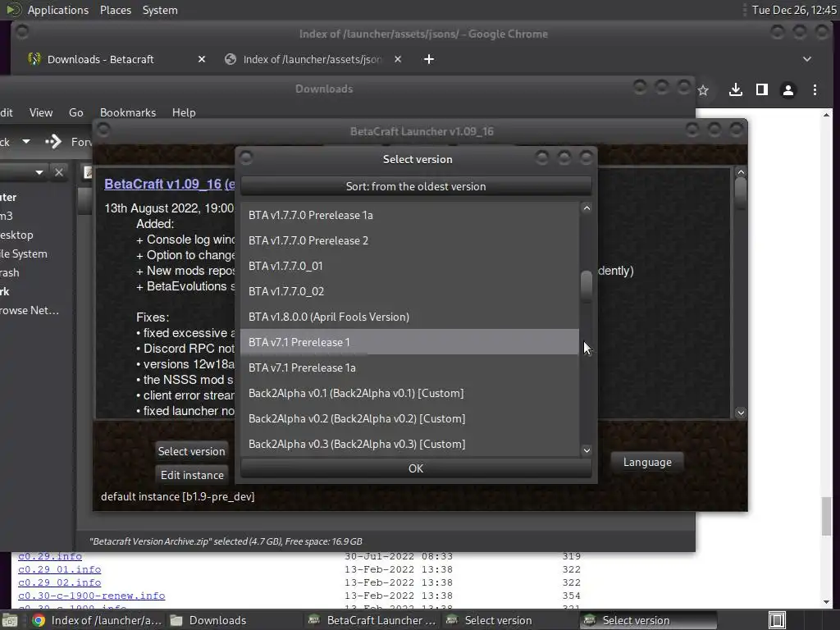
Task: Switch to Chrome Index of task in taskbar
Action: [97, 620]
